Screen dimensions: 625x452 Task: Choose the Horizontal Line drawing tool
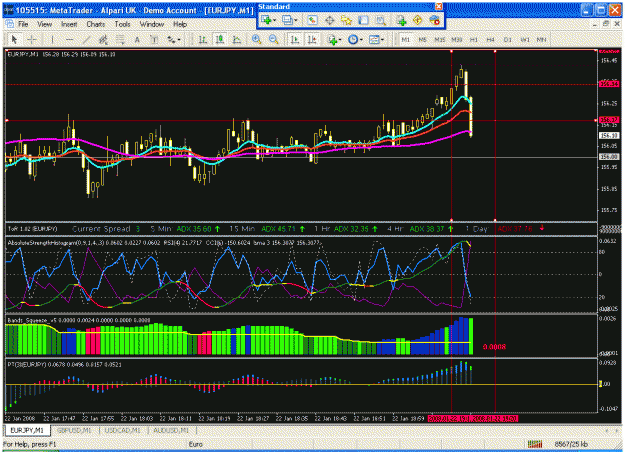(x=69, y=39)
